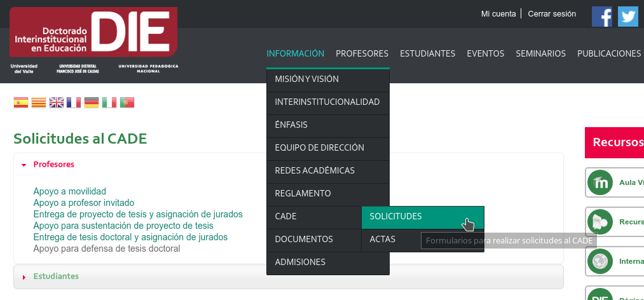
Task: Select MISIÓN Y VISIÓN menu entry
Action: point(328,79)
